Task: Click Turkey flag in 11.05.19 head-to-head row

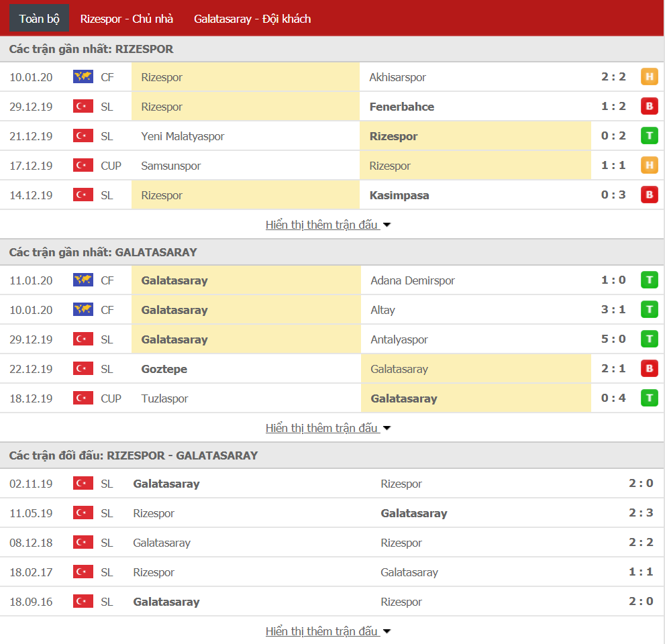Action: pyautogui.click(x=83, y=513)
